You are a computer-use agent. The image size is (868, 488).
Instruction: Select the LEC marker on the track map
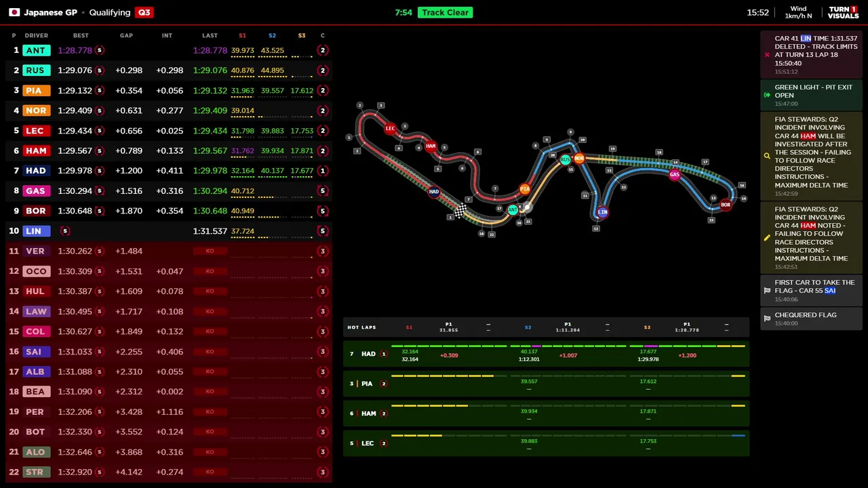[390, 128]
